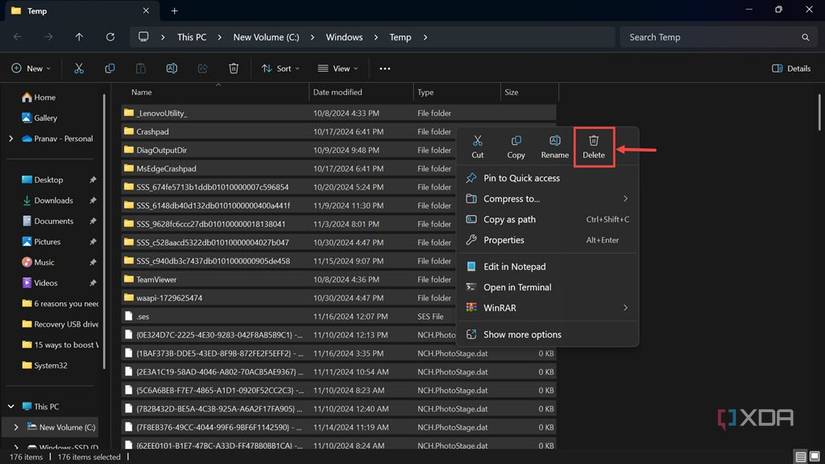
Task: Open the Sort dropdown
Action: click(280, 68)
